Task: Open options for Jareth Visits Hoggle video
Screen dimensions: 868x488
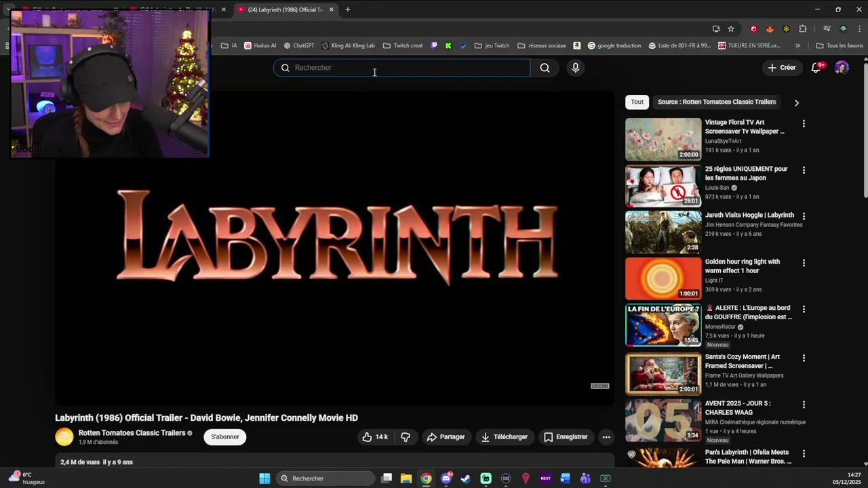Action: (804, 216)
